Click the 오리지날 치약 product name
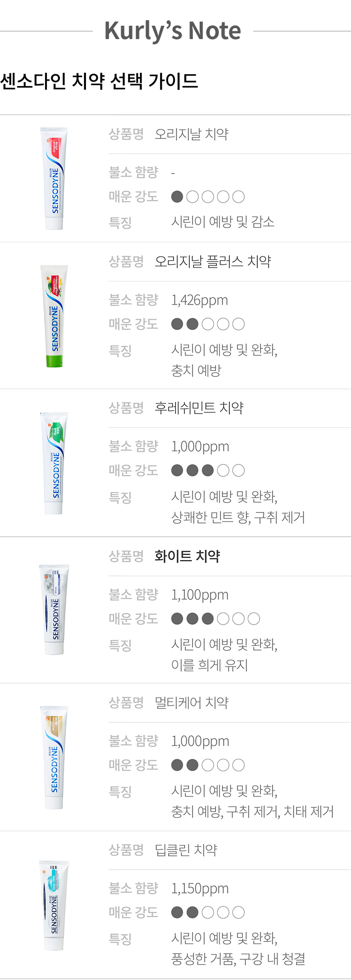The height and width of the screenshot is (980, 351). pyautogui.click(x=191, y=134)
